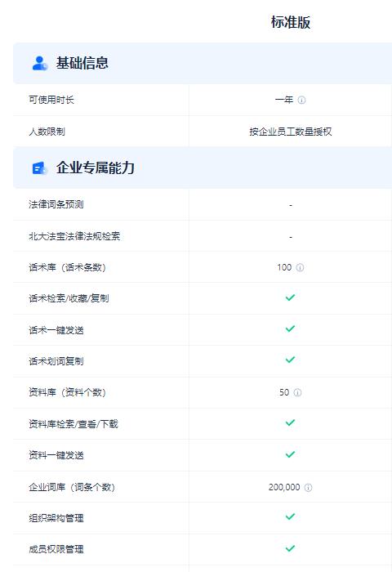Click the 企业词库（词条个数）label
This screenshot has width=392, height=572.
(72, 487)
